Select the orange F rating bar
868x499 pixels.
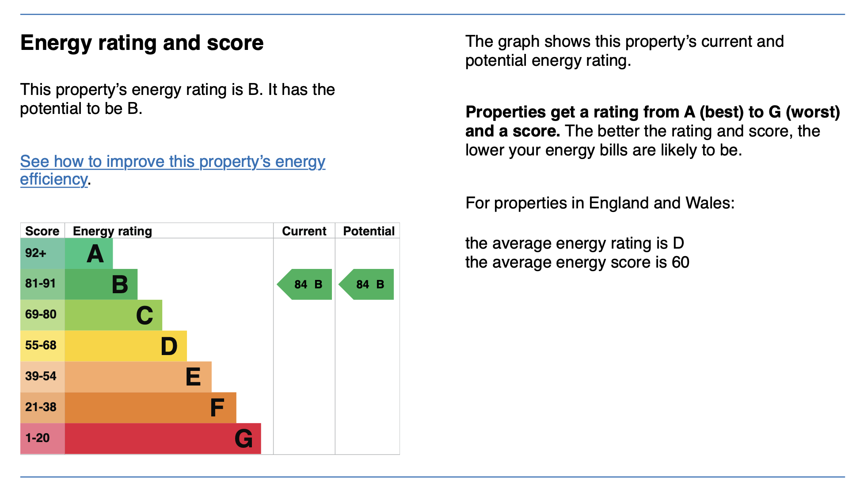point(151,408)
